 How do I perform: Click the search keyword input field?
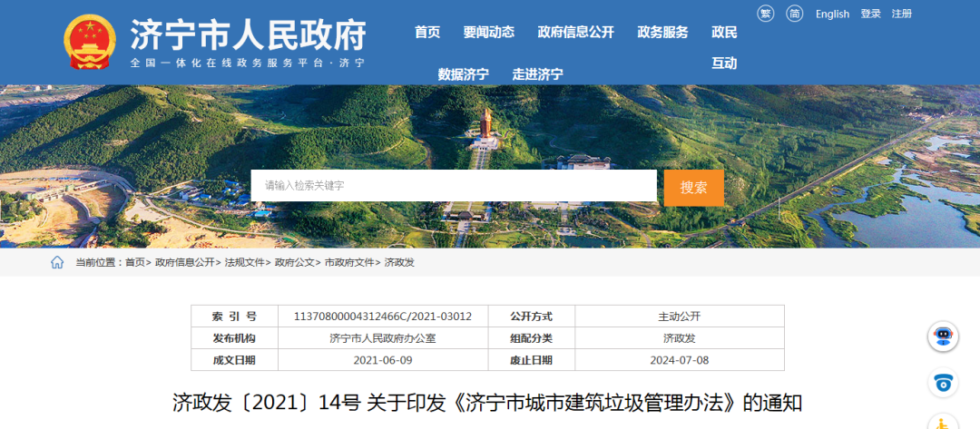(x=454, y=186)
